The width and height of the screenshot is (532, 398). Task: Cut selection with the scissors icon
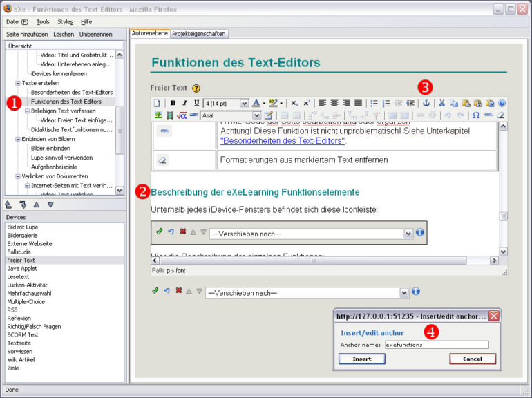point(441,103)
